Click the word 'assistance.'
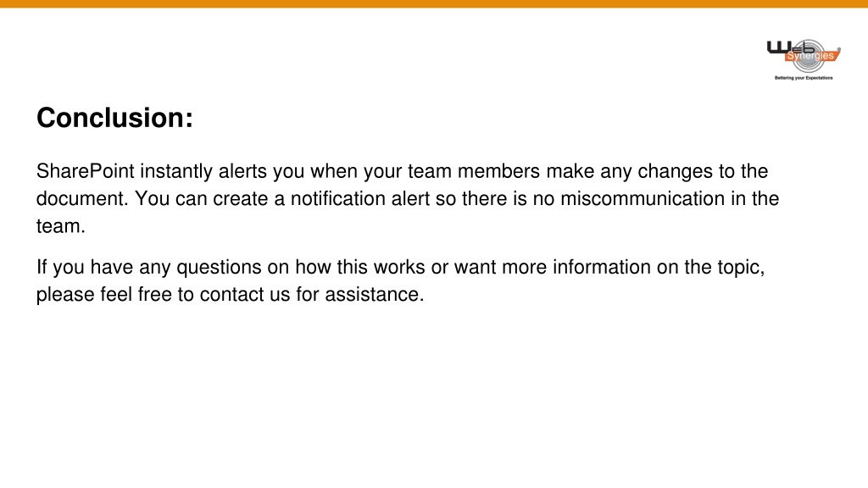The height and width of the screenshot is (488, 868). point(374,294)
